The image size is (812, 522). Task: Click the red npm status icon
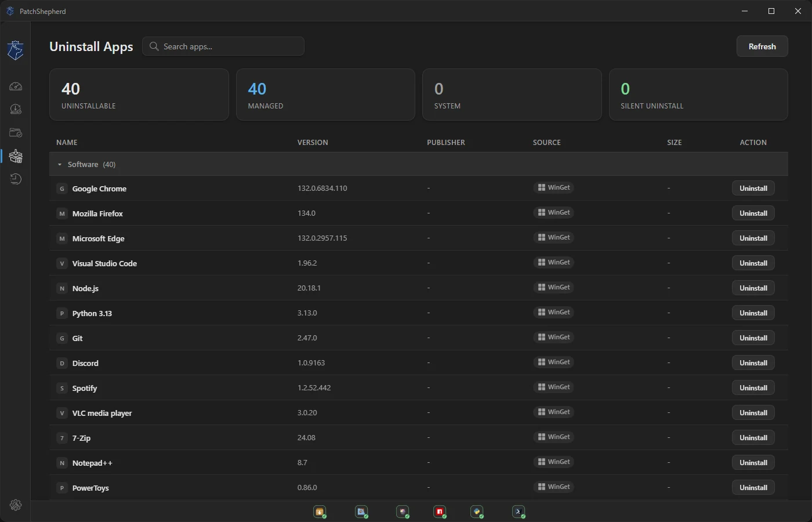click(440, 512)
